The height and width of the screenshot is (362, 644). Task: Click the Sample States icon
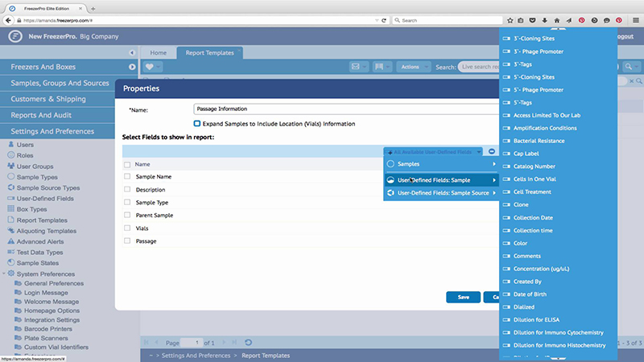[11, 263]
